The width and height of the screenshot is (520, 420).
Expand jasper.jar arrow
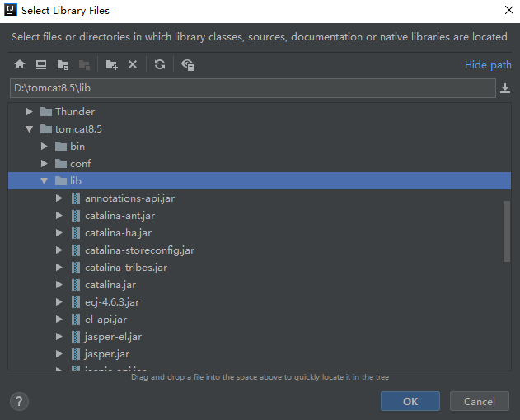59,353
